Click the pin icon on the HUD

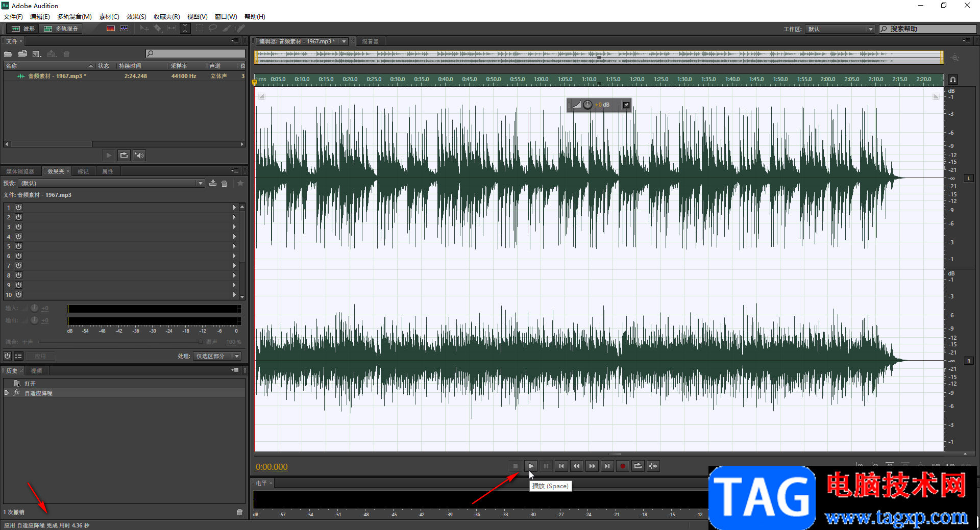tap(626, 105)
